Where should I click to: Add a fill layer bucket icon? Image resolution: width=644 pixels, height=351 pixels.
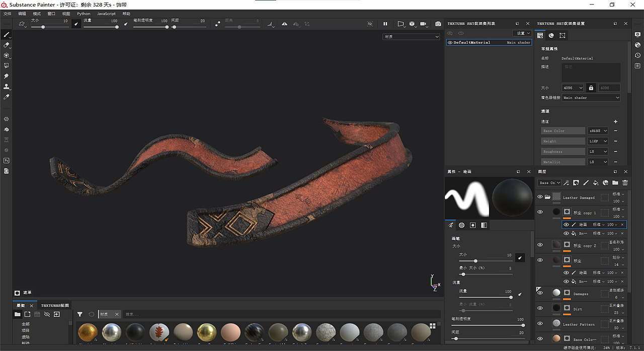coord(596,183)
